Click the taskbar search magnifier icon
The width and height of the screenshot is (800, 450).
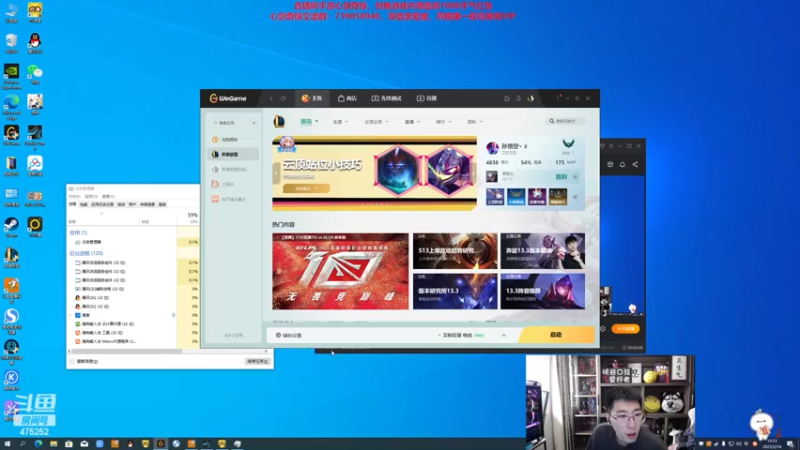[22, 444]
